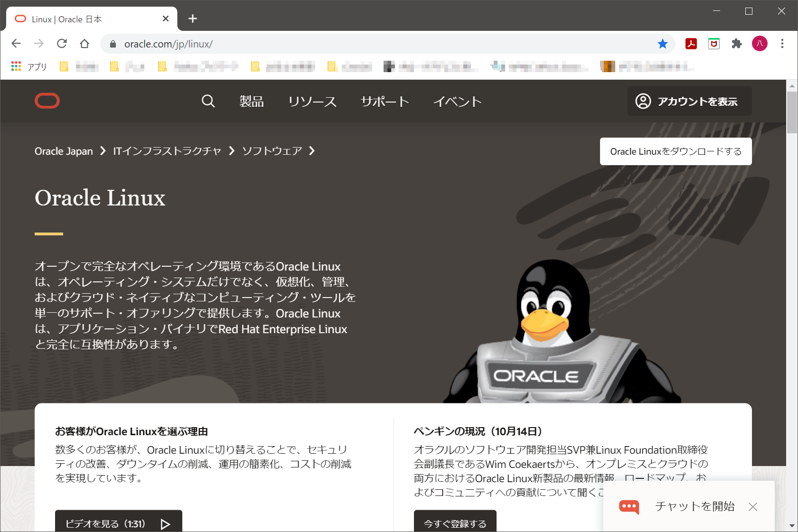Close the Linux | Oracle 日本 tab
The height and width of the screenshot is (532, 798).
[166, 19]
